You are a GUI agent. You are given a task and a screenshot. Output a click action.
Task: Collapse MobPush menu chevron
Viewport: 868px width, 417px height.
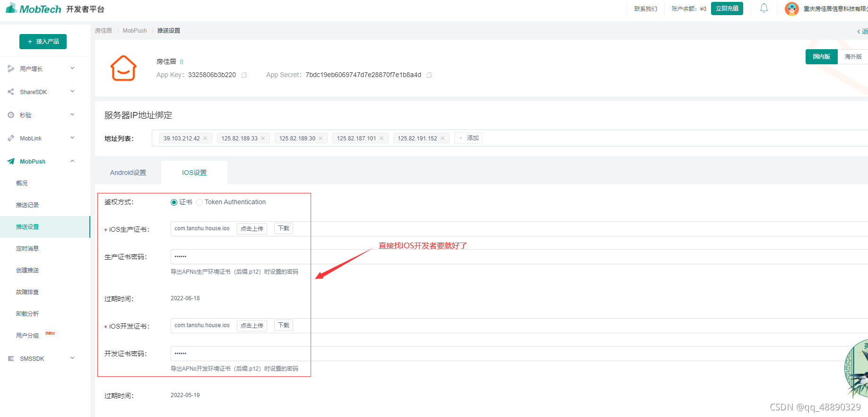click(x=72, y=161)
